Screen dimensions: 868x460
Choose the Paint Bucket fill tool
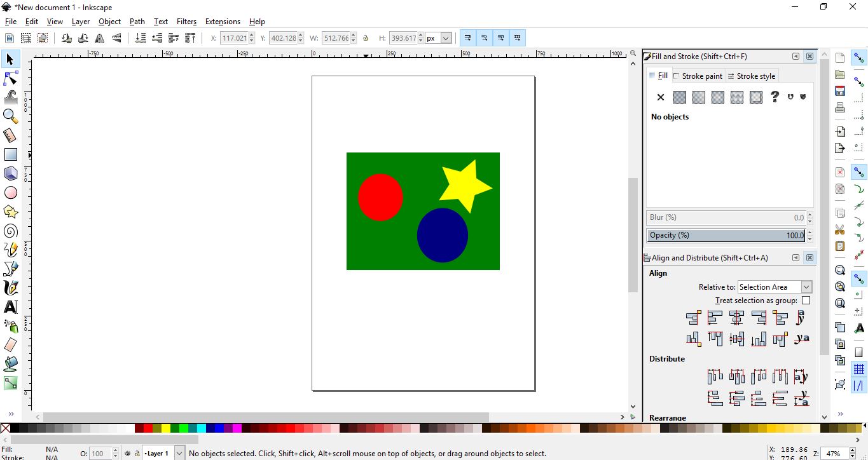(11, 364)
